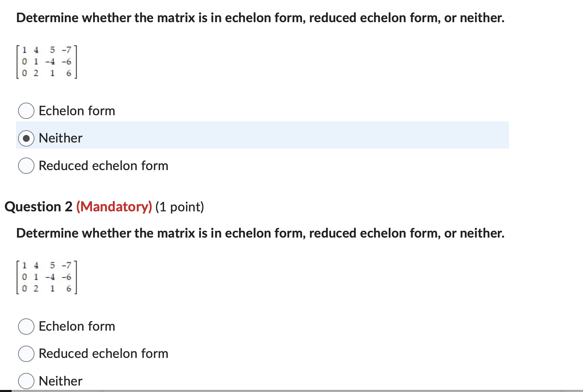Click the first question's instruction text
583x392 pixels.
coord(260,18)
